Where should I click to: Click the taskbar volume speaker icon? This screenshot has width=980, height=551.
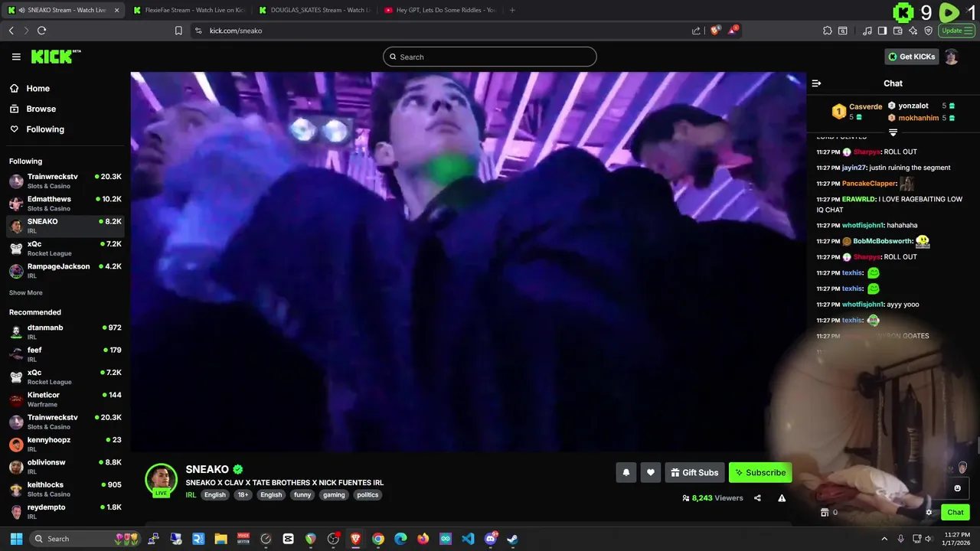point(929,539)
